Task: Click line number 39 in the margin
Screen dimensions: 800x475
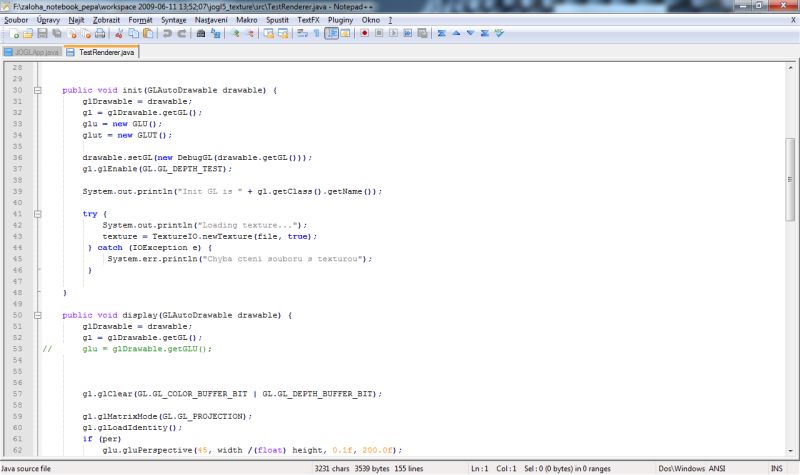Action: (x=17, y=191)
